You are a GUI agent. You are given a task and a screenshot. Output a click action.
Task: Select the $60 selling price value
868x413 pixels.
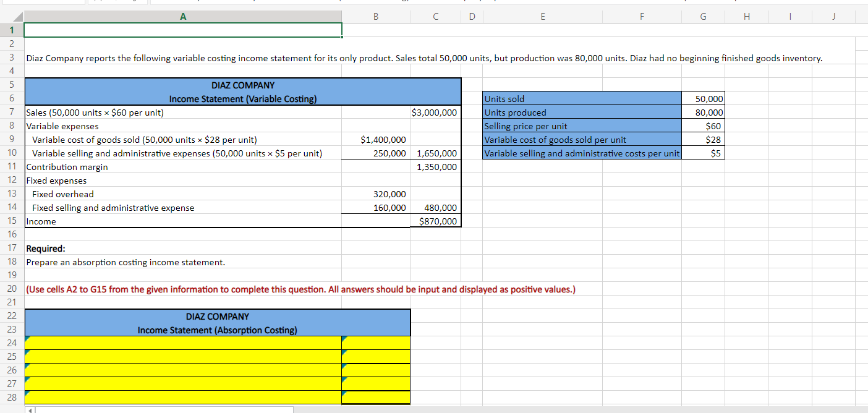pos(703,126)
